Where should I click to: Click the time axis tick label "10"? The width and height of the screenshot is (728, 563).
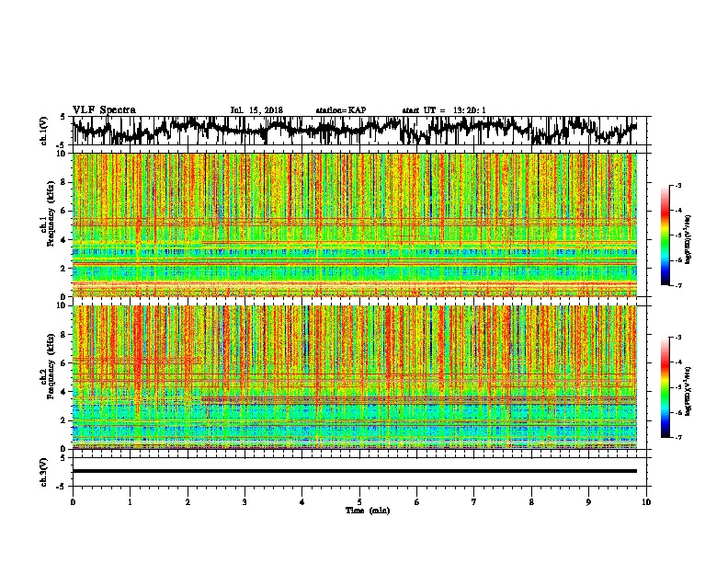click(x=646, y=502)
